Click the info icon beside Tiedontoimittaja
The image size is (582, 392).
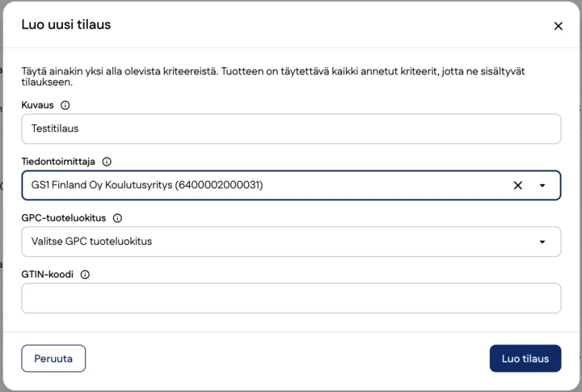click(107, 162)
